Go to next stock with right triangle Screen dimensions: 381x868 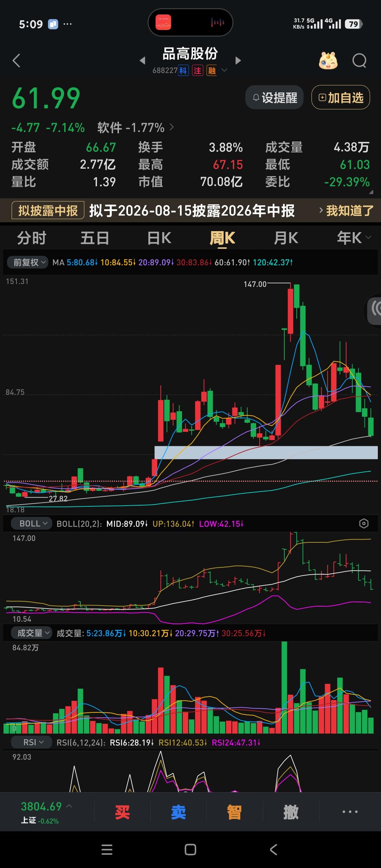[x=238, y=61]
